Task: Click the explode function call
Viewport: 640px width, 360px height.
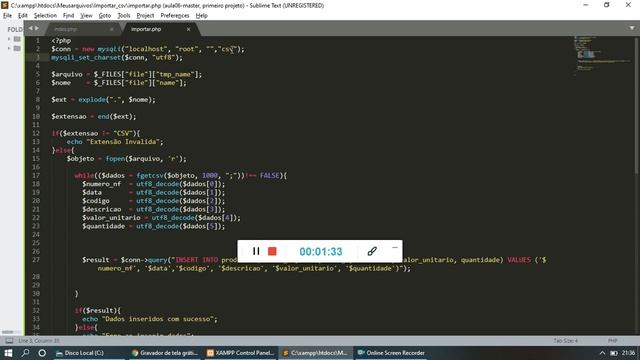Action: tap(117, 100)
